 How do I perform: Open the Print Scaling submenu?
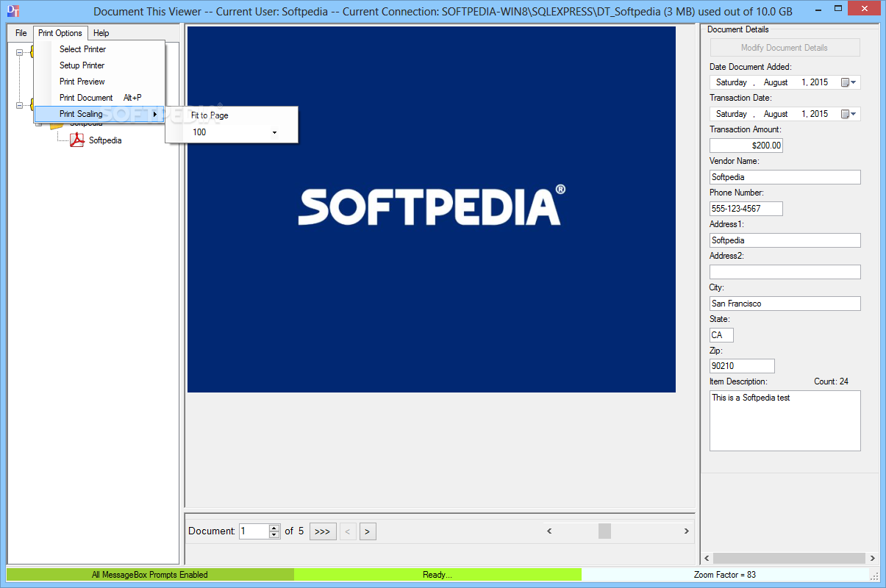[x=99, y=114]
